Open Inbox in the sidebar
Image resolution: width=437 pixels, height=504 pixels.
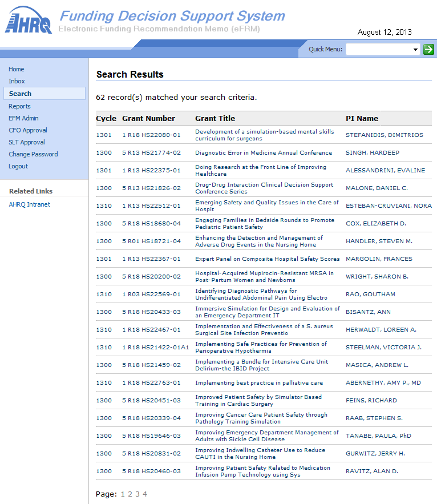pyautogui.click(x=17, y=81)
